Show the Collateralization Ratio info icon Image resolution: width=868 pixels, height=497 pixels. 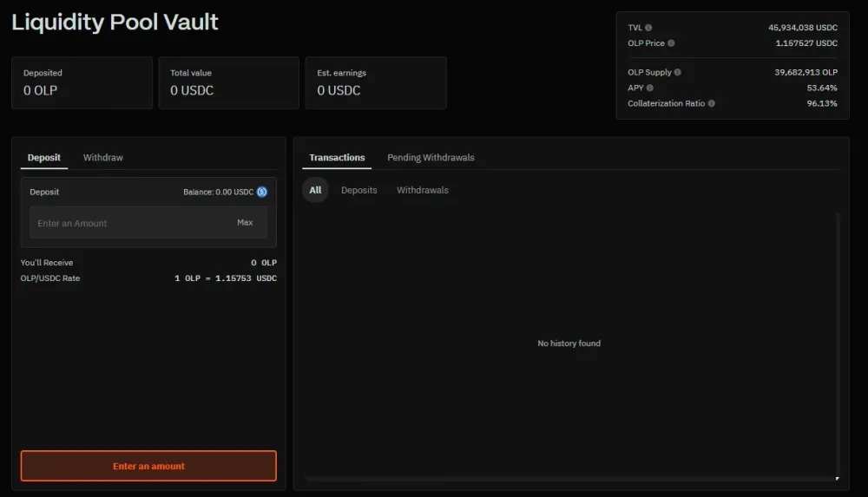tap(712, 103)
